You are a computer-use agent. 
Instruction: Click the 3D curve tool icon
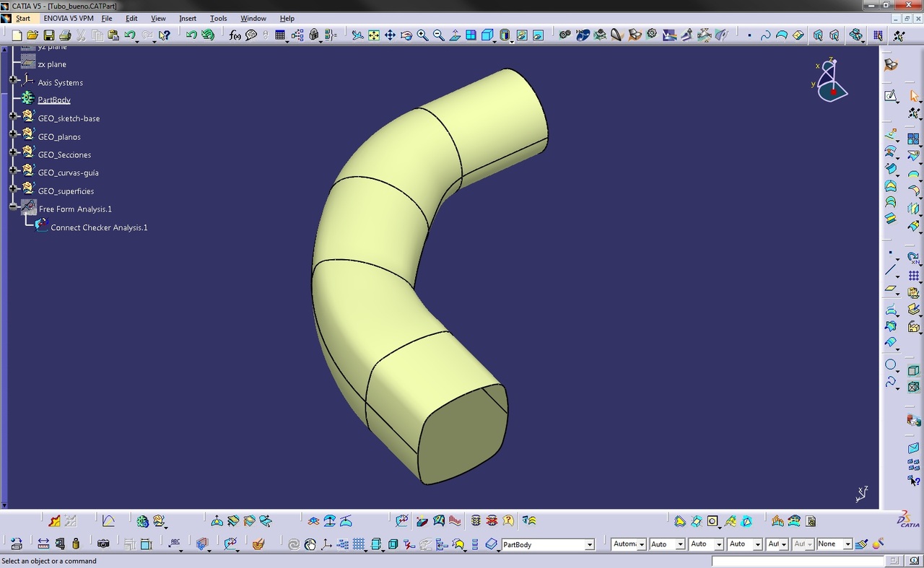click(765, 35)
